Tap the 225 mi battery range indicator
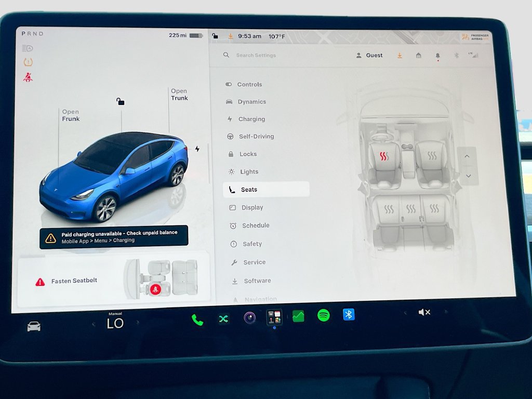The image size is (532, 399). [185, 35]
